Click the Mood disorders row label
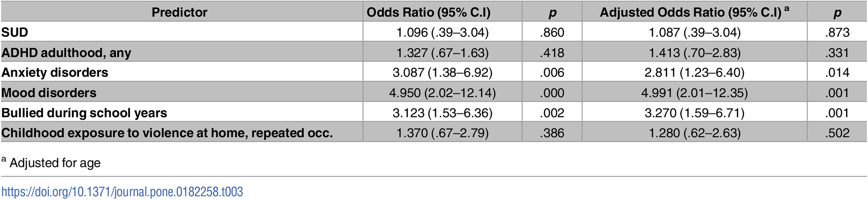This screenshot has height=200, width=868. [49, 93]
